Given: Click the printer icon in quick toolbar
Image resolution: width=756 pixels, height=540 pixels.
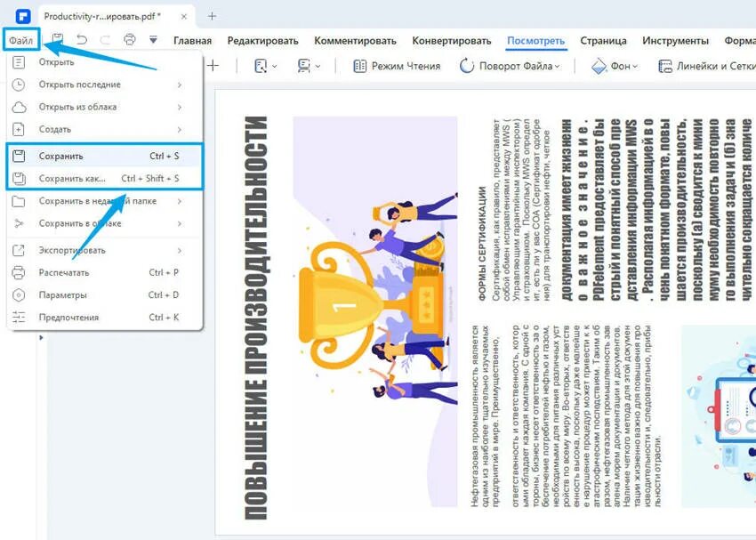Looking at the screenshot, I should coord(129,39).
